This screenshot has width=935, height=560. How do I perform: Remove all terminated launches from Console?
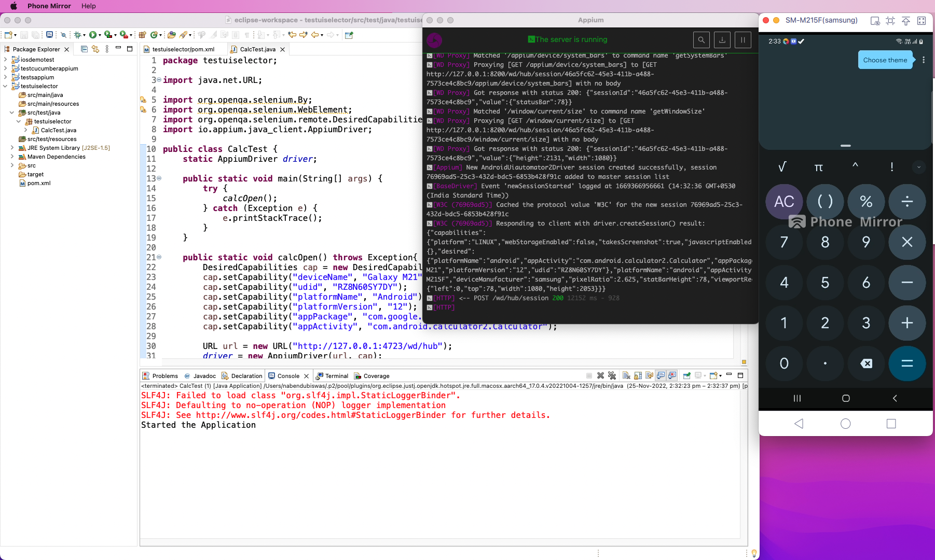tap(611, 376)
